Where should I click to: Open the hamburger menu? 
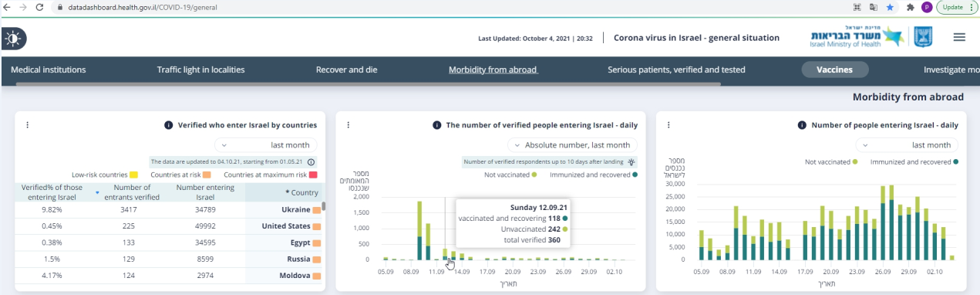coord(959,37)
